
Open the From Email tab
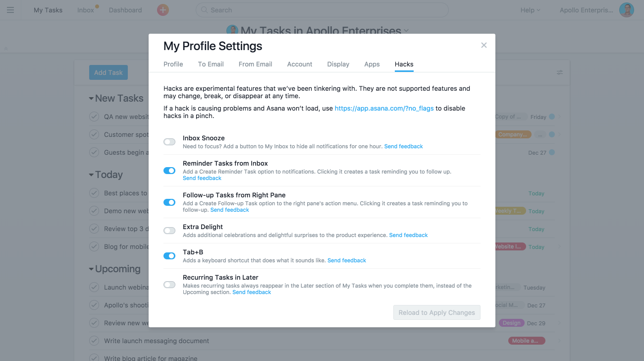[255, 64]
